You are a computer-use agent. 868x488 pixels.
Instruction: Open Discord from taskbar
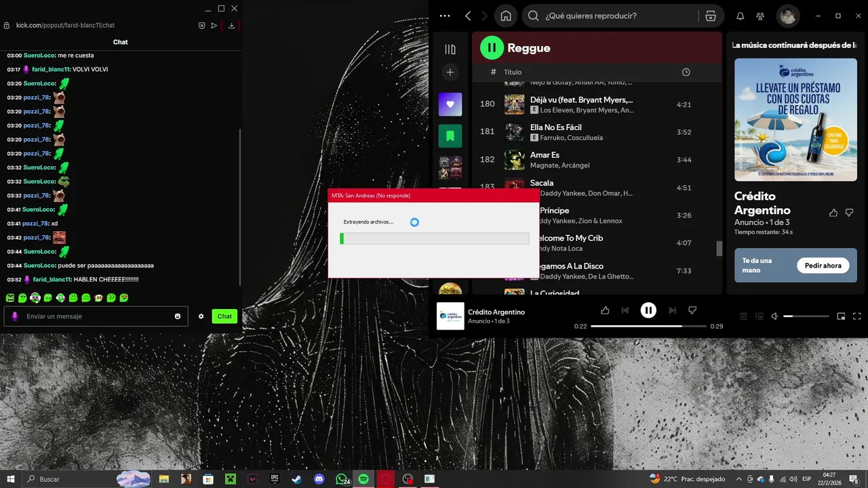coord(319,479)
